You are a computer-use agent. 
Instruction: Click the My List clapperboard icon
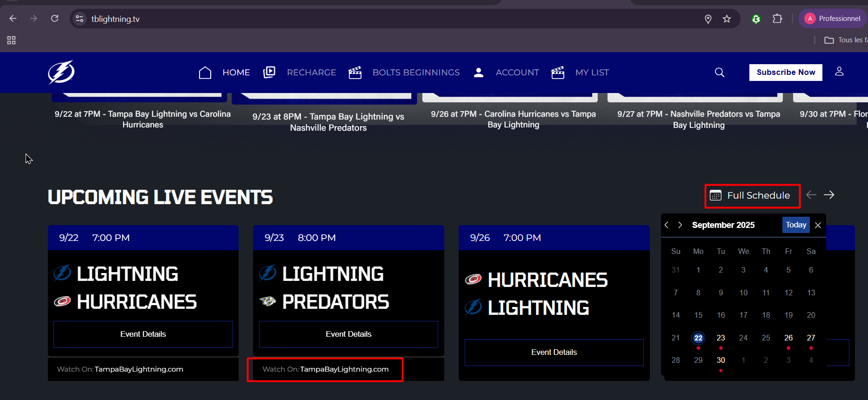tap(558, 73)
